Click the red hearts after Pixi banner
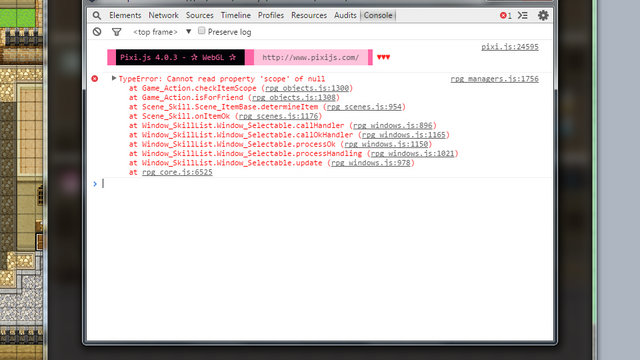Image resolution: width=640 pixels, height=360 pixels. point(383,57)
